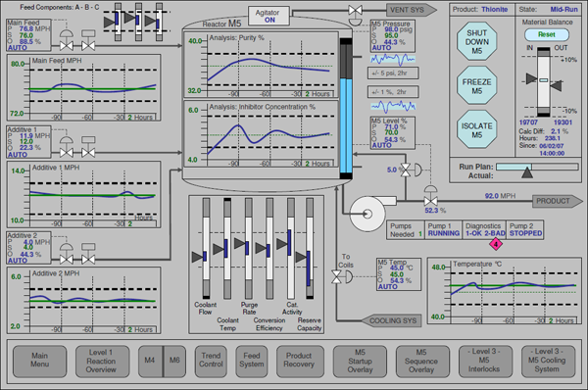Image resolution: width=588 pixels, height=390 pixels.
Task: Click the M5 Pressure deviation sparkline
Action: (393, 59)
